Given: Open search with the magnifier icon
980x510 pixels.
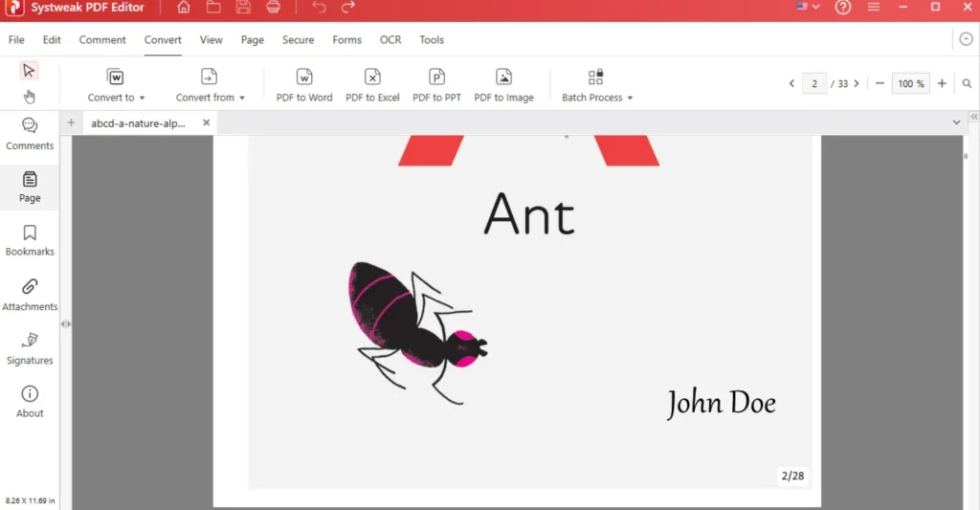Looking at the screenshot, I should coord(967,83).
